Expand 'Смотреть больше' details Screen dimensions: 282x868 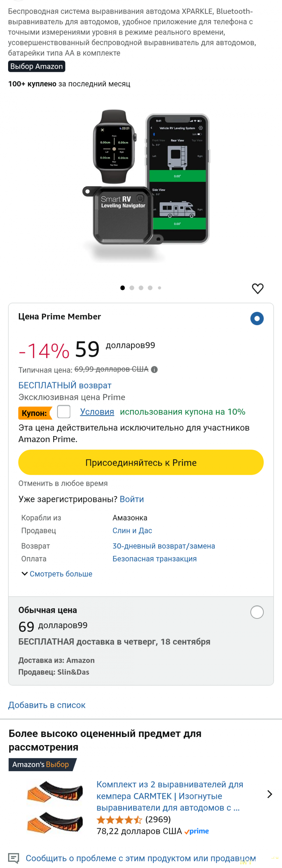click(x=57, y=574)
